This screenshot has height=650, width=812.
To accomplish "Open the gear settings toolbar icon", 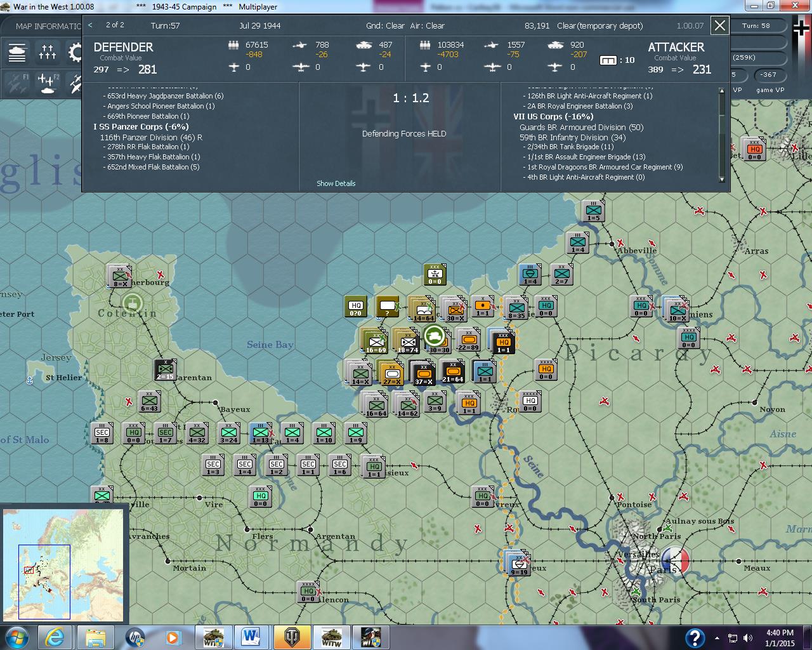I will [x=75, y=53].
